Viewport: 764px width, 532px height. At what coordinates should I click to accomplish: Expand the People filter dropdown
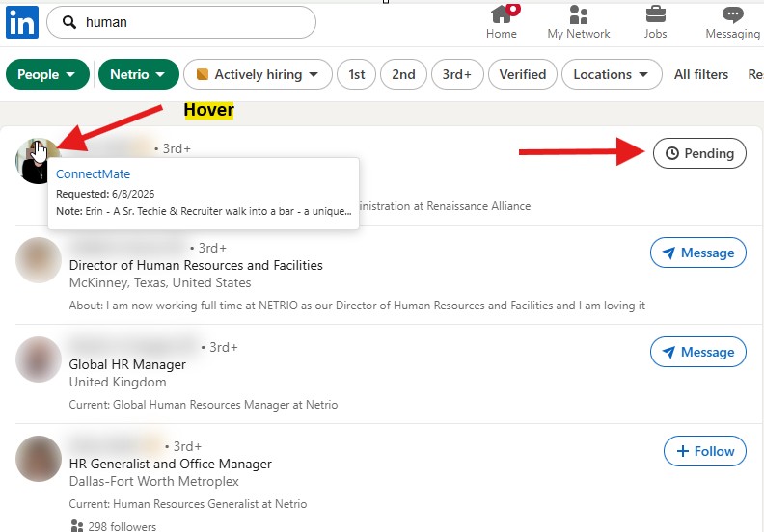click(x=47, y=74)
